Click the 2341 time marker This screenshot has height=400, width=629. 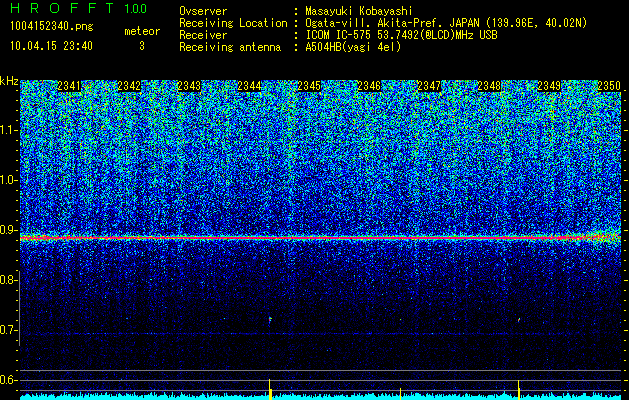click(69, 86)
